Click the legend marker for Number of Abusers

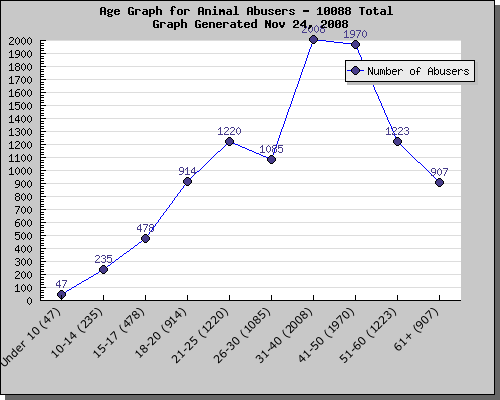[x=356, y=71]
